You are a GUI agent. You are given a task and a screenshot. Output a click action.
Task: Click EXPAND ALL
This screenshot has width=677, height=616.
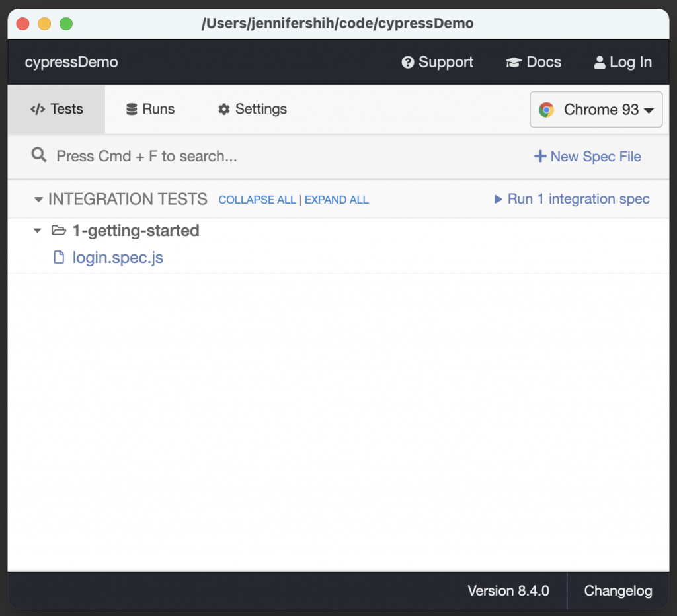tap(337, 200)
